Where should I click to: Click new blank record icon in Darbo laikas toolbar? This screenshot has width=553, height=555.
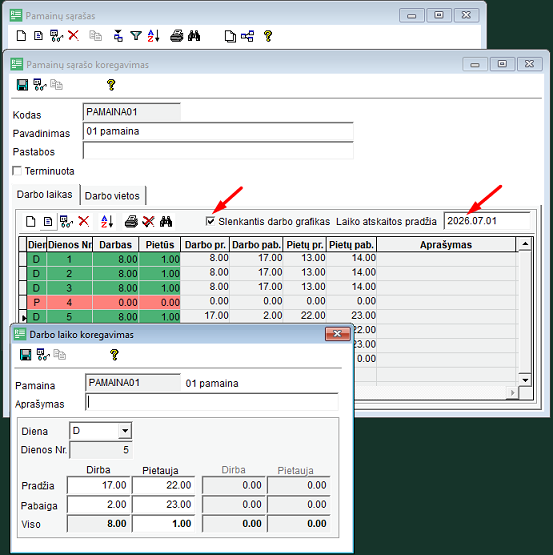pyautogui.click(x=31, y=222)
